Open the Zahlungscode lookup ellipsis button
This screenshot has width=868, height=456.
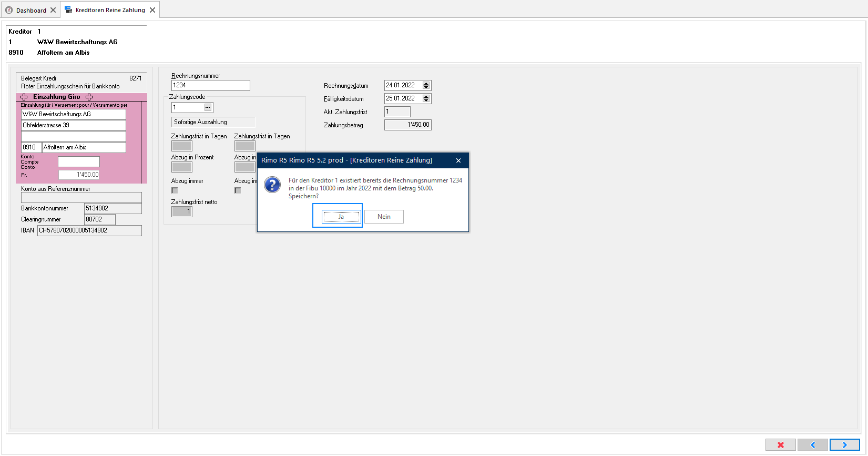[208, 107]
